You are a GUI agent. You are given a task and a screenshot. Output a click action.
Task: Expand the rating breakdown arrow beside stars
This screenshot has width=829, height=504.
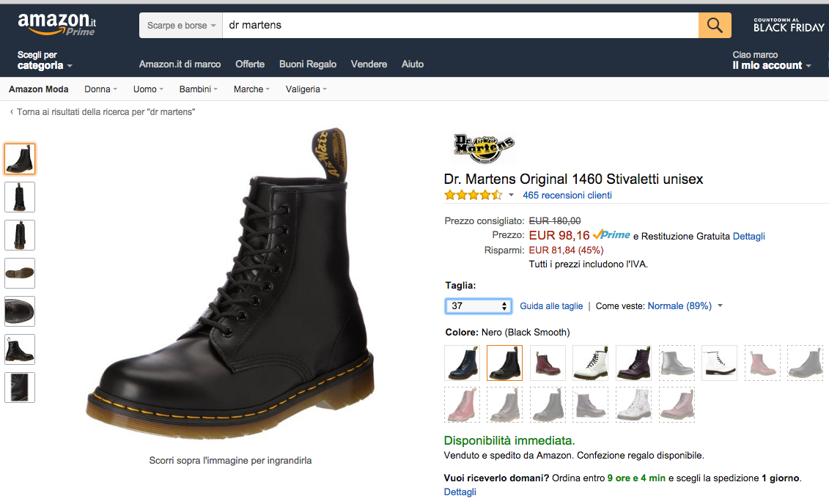click(x=511, y=195)
